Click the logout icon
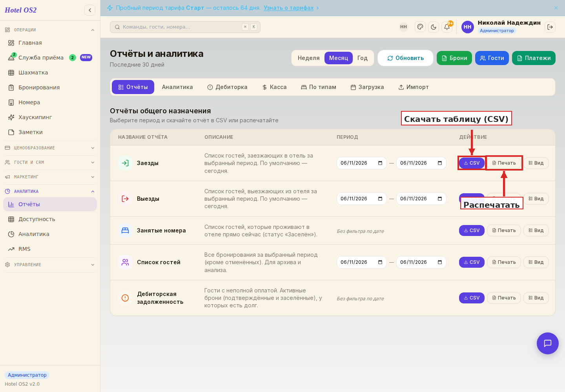Viewport: 565px width, 392px height. click(550, 27)
